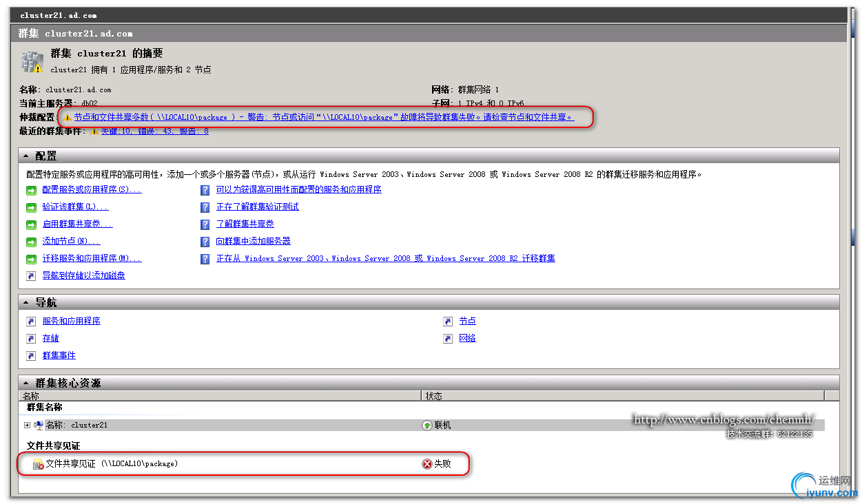Image resolution: width=862 pixels, height=504 pixels.
Task: Select 文件共享见证 (\\LOCAL10\package) row
Action: click(422, 464)
